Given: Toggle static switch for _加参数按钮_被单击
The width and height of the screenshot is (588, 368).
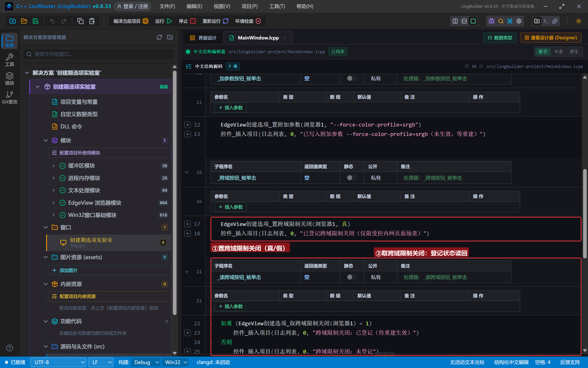Looking at the screenshot, I should [352, 78].
